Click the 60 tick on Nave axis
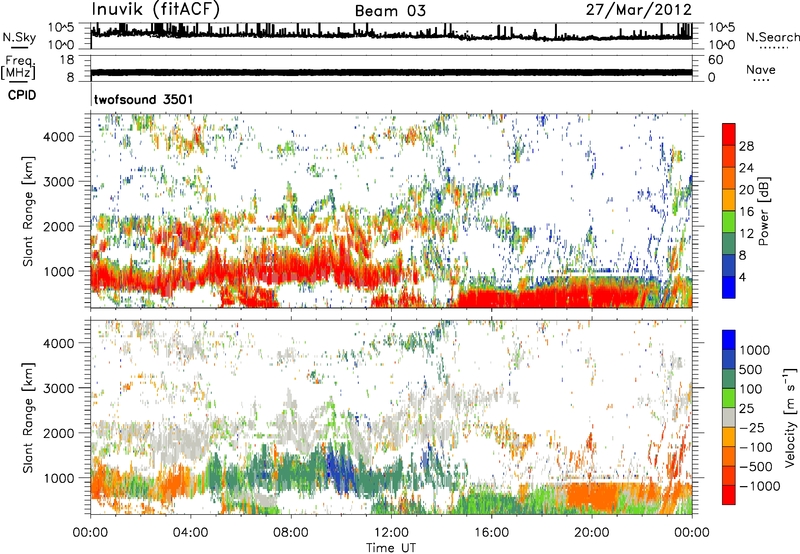This screenshot has height=554, width=800. (x=715, y=60)
